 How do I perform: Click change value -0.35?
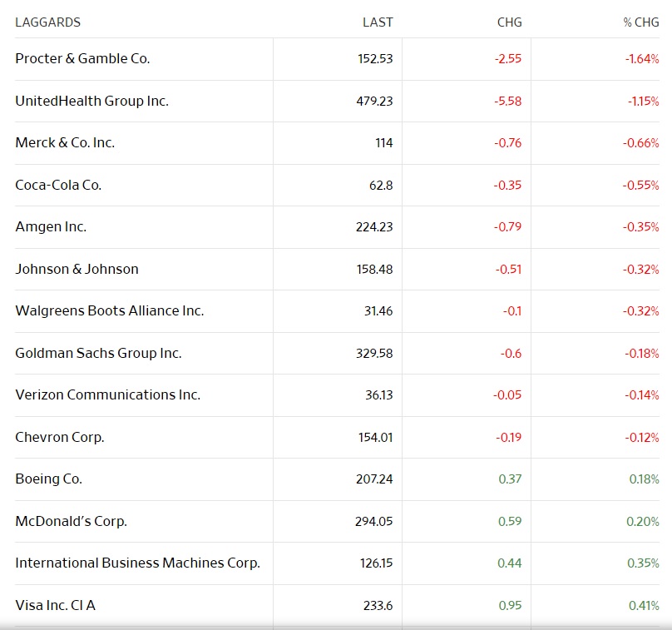click(507, 186)
